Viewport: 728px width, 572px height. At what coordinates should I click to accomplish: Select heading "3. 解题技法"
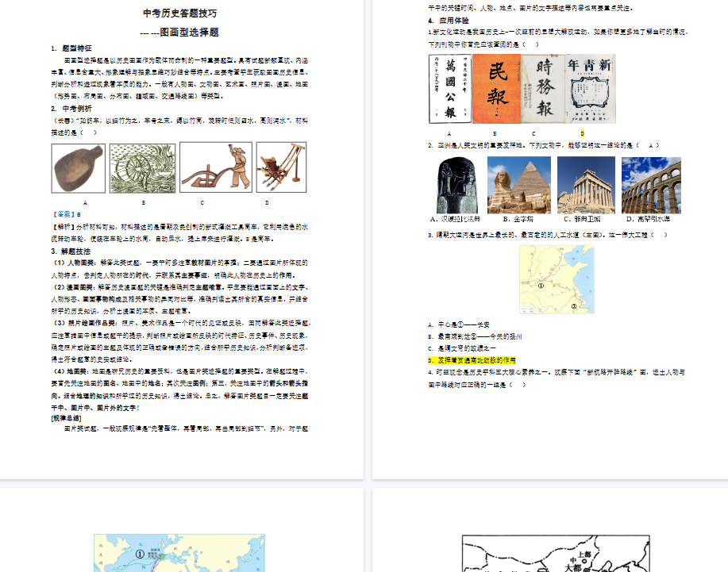point(71,251)
